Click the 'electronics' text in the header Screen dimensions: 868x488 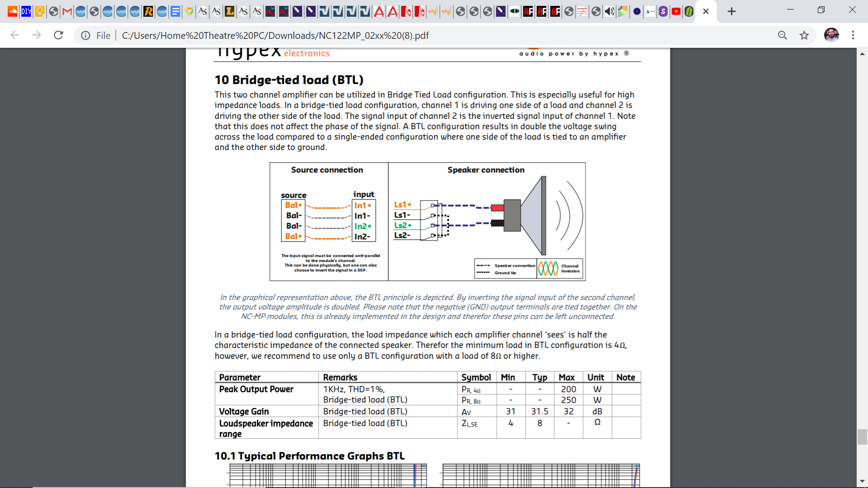[x=307, y=53]
